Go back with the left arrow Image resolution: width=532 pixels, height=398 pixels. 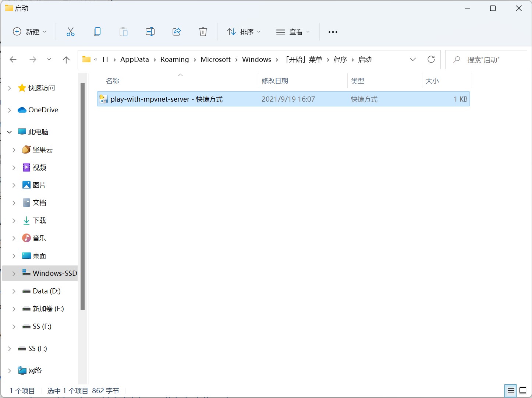click(13, 59)
